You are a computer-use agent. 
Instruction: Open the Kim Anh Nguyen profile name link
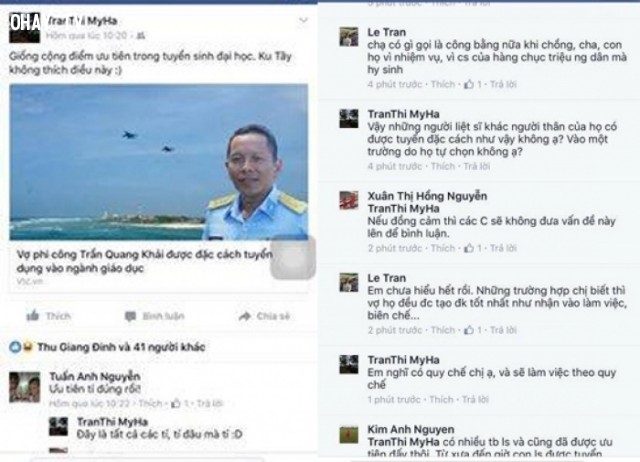point(411,429)
